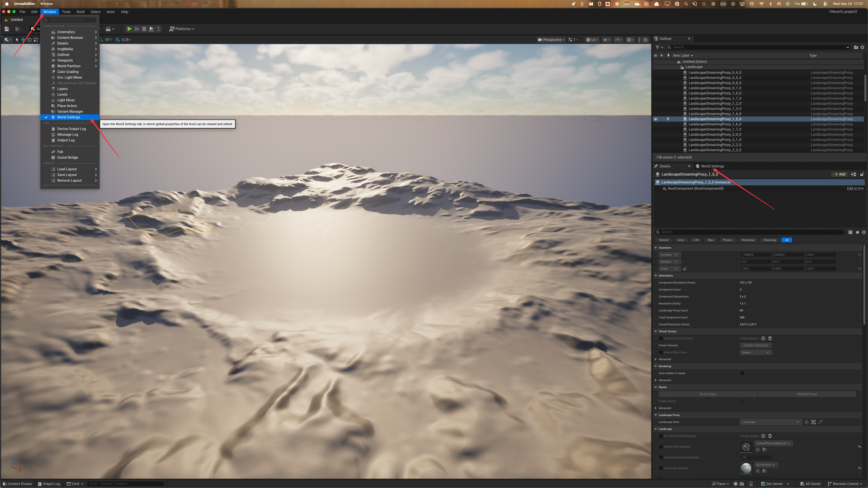
Task: Select the Translate move tool in viewport toolbar
Action: [x=23, y=40]
